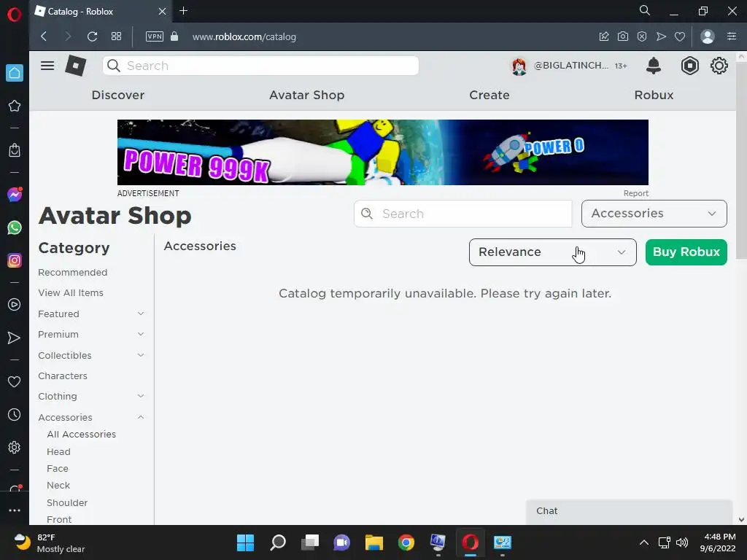Open File Explorer from taskbar

(374, 542)
